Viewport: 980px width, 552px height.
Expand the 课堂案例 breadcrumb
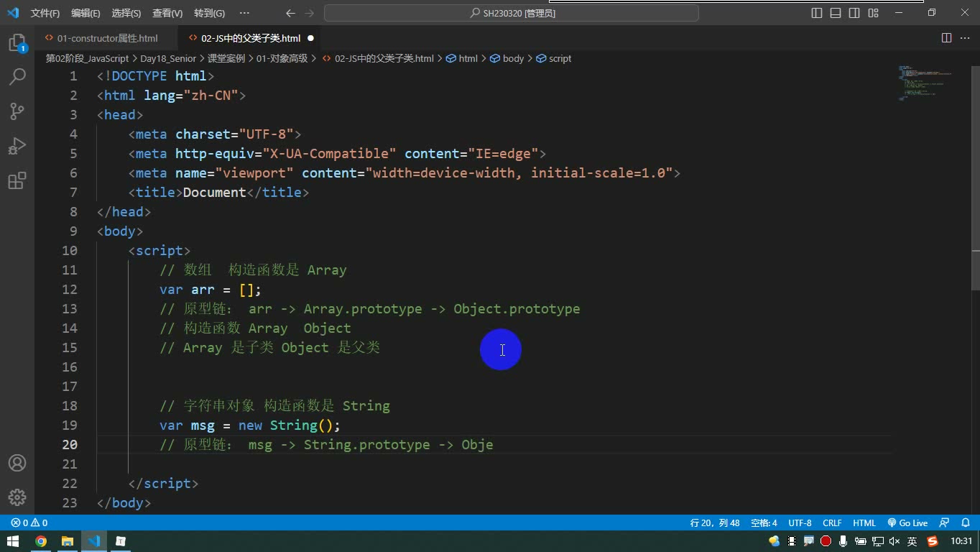click(226, 59)
